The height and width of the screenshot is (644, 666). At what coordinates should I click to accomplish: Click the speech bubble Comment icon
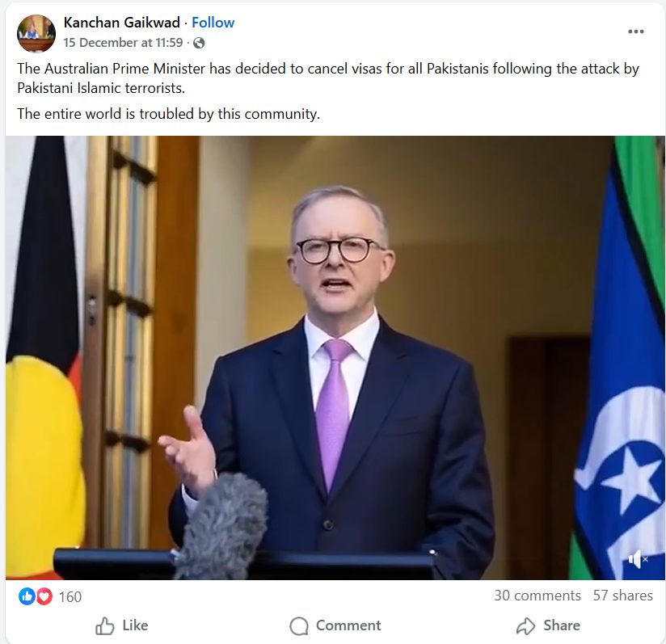click(299, 625)
